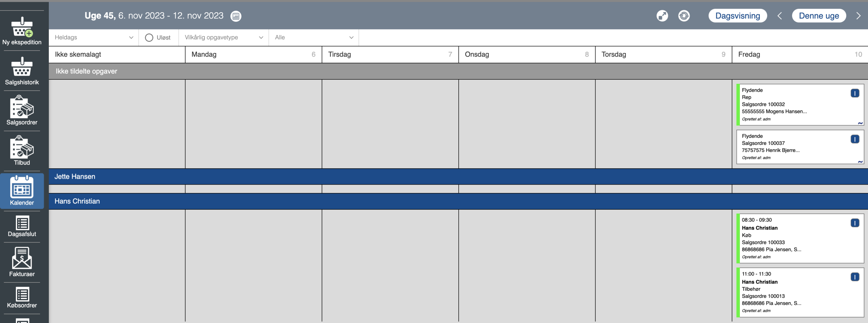Select the Onsdag 8 column header
This screenshot has height=323, width=868.
pyautogui.click(x=527, y=54)
